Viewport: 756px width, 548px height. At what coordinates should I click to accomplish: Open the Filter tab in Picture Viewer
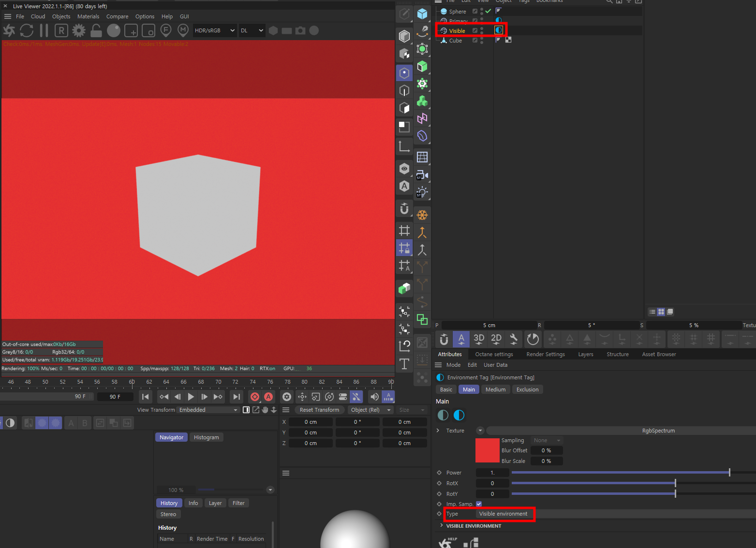(238, 503)
